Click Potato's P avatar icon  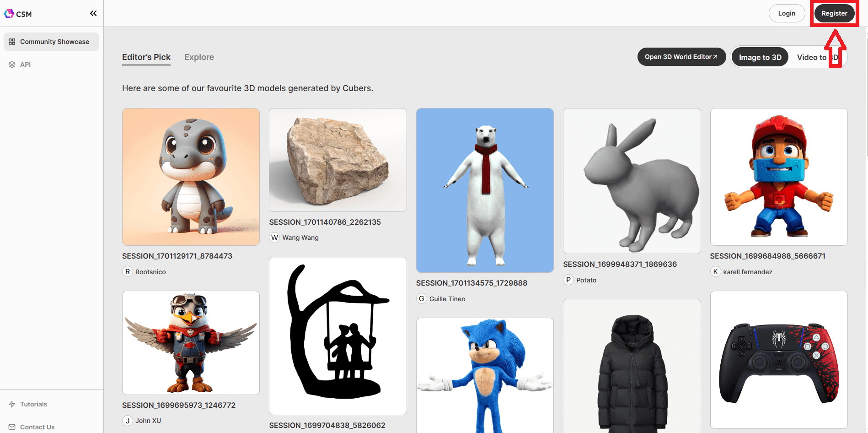[568, 280]
